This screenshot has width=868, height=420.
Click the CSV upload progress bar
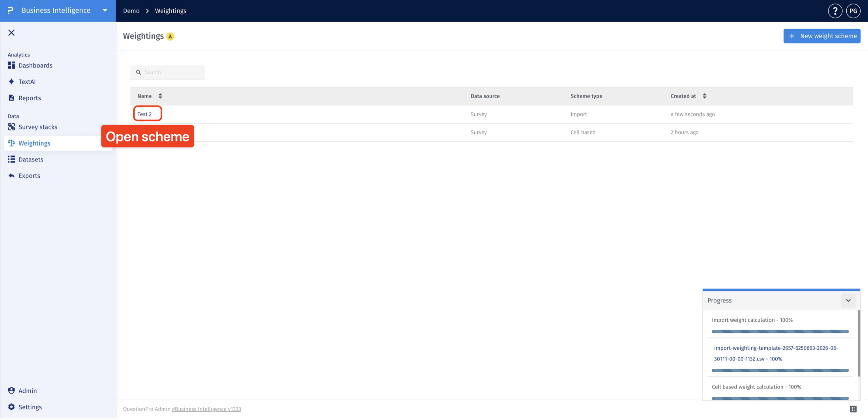[780, 370]
